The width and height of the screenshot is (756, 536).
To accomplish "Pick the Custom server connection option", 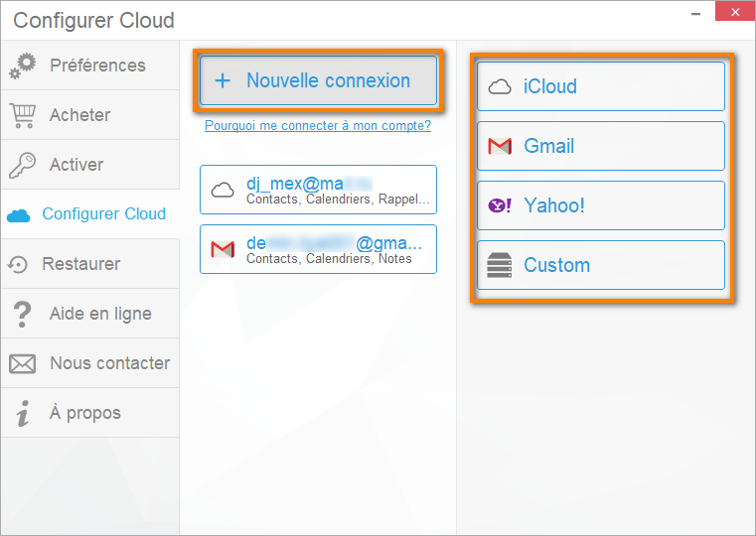I will (600, 265).
